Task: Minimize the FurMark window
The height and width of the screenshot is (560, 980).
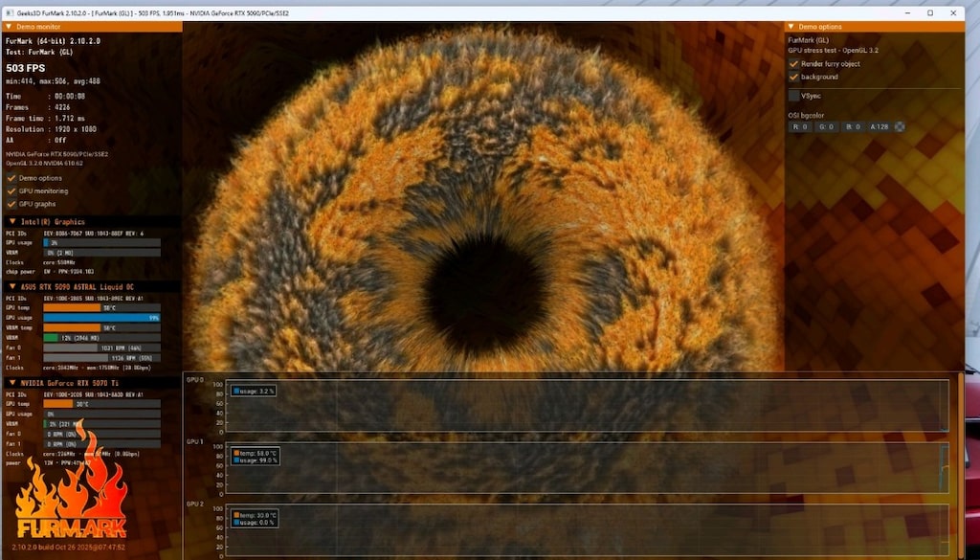Action: 907,12
